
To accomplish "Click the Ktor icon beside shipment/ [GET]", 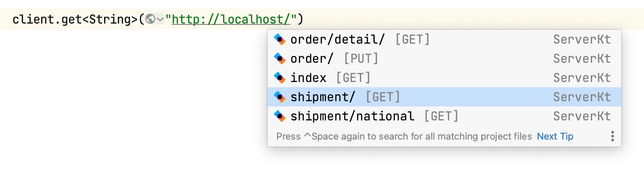I will 279,97.
